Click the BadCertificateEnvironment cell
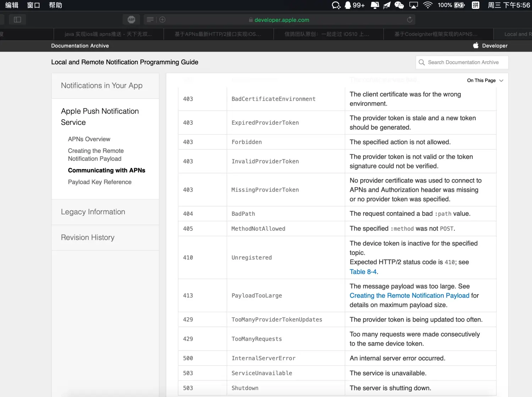Screen dimensions: 532x397 click(x=286, y=99)
